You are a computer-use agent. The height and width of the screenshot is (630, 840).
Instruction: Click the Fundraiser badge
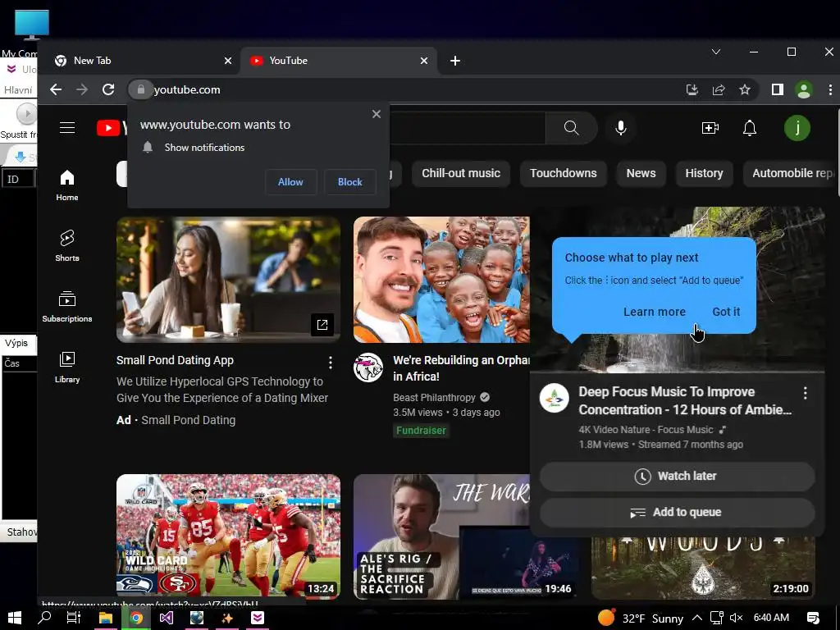coord(421,430)
